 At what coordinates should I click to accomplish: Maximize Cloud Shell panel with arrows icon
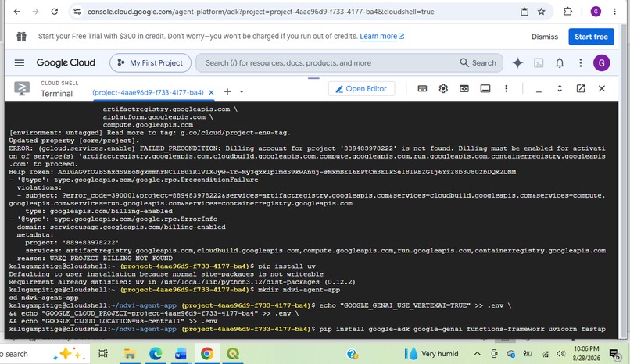point(560,89)
